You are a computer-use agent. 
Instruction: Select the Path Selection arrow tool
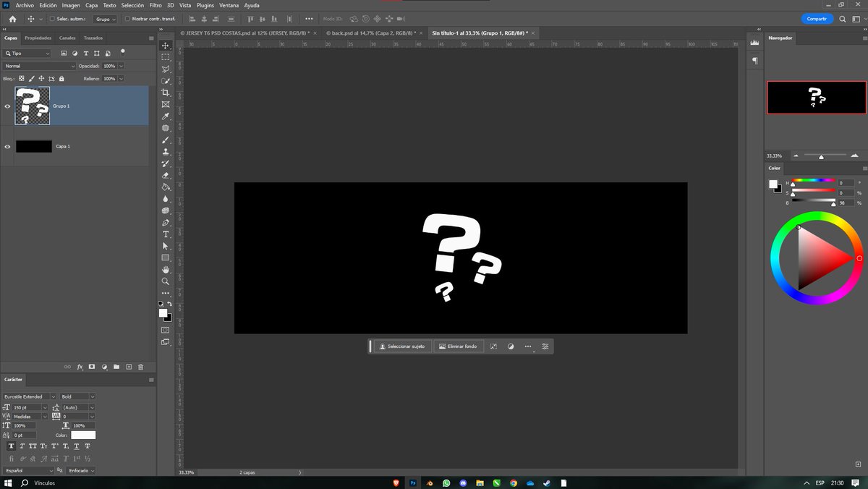click(x=166, y=246)
